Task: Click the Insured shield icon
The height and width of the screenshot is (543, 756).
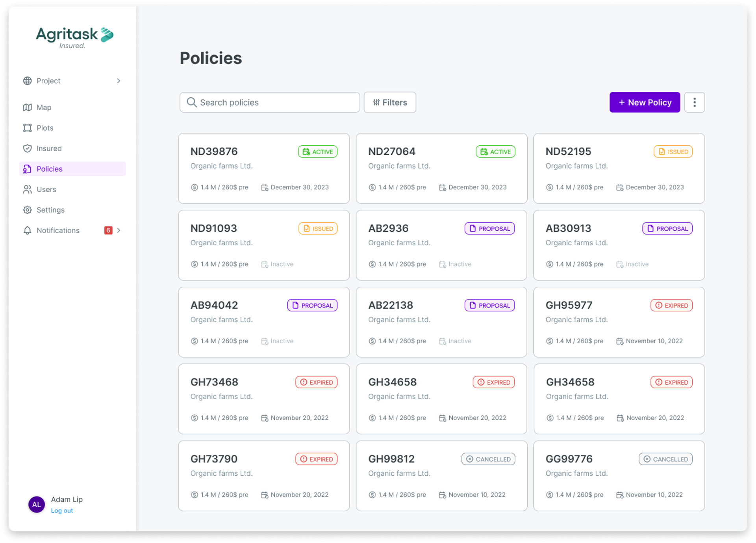Action: click(27, 148)
